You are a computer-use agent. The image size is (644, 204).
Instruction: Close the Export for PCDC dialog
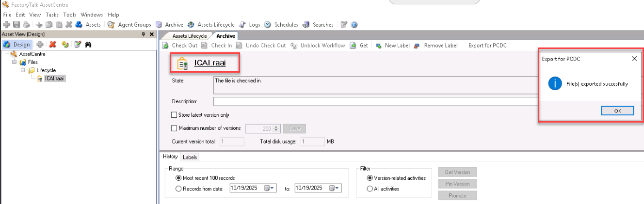(634, 59)
